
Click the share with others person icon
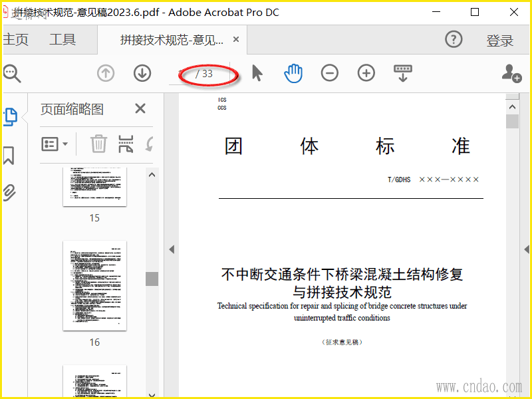coord(511,73)
